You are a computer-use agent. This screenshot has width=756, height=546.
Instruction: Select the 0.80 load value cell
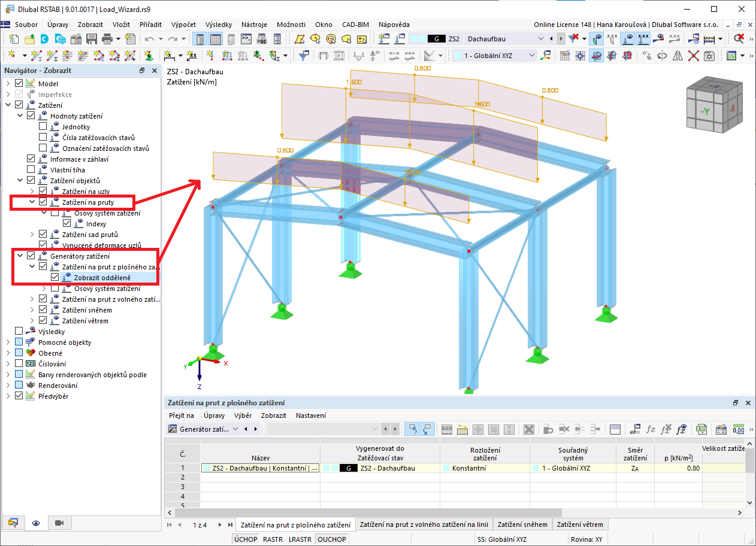pyautogui.click(x=678, y=468)
